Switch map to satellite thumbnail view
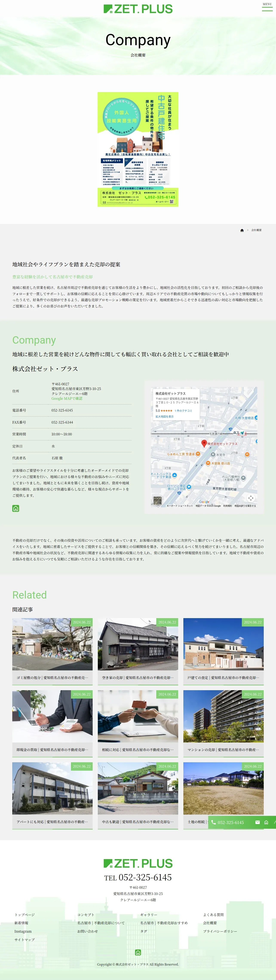 [157, 500]
